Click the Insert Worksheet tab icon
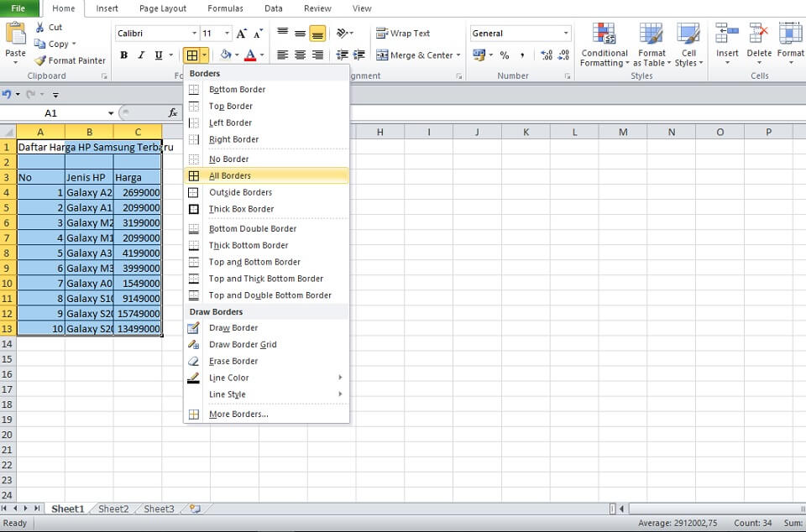The image size is (806, 532). (195, 509)
